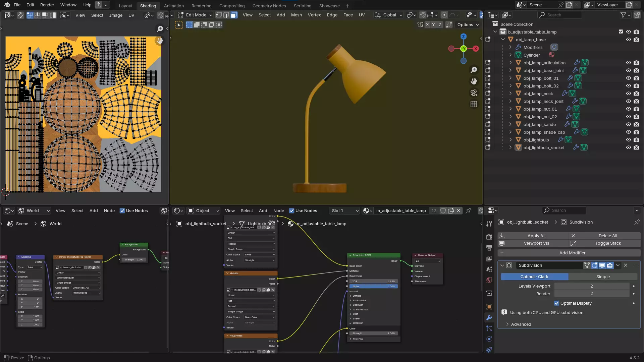This screenshot has width=644, height=362.
Task: Click Apply All modifiers button
Action: [x=533, y=236]
